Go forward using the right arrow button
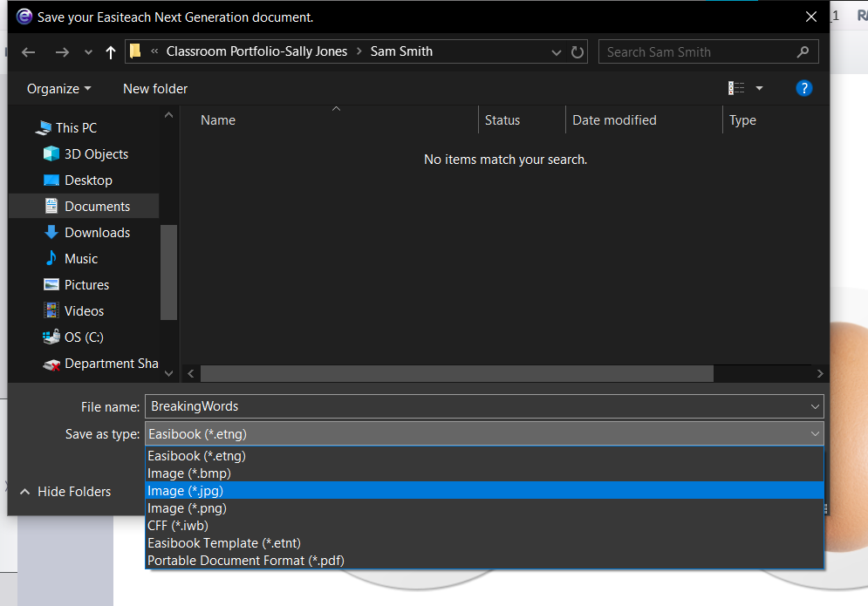This screenshot has height=606, width=868. [62, 52]
